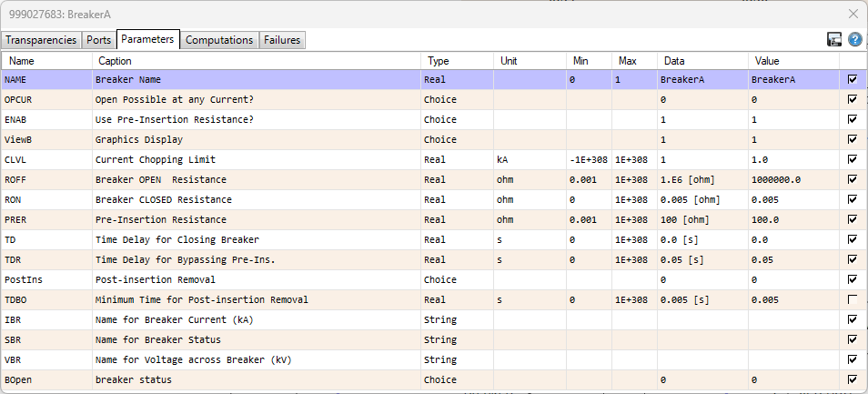Image resolution: width=868 pixels, height=394 pixels.
Task: Click the Caption column header
Action: 257,61
